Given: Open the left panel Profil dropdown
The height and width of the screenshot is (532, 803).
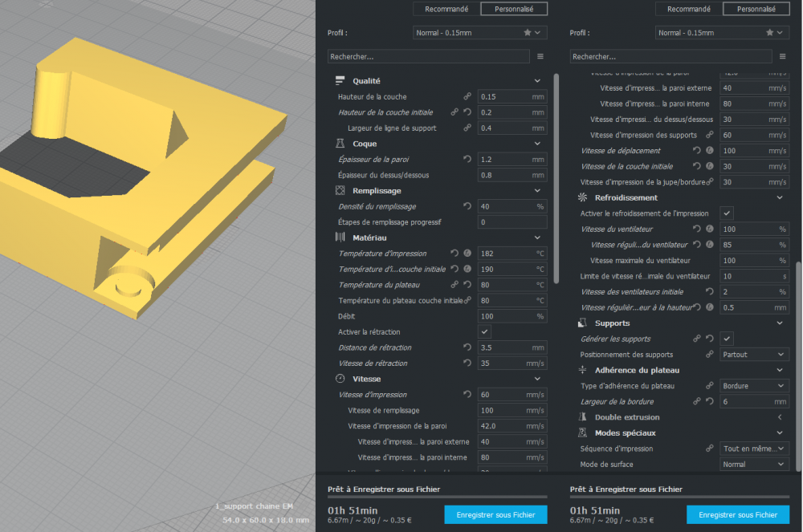Looking at the screenshot, I should coord(480,33).
